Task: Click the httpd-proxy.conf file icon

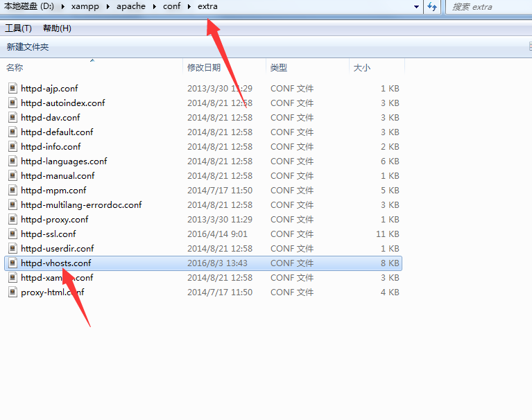Action: (12, 219)
